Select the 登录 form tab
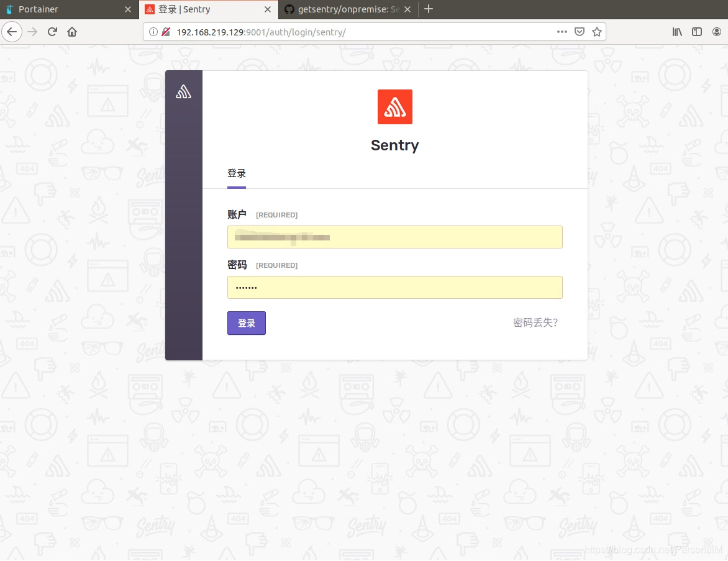Viewport: 728px width, 561px height. click(x=236, y=174)
